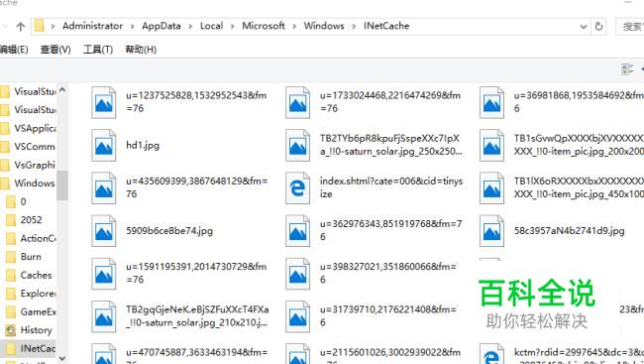
Task: Click file name 5909b6ce8be74.jpg
Action: tap(169, 231)
